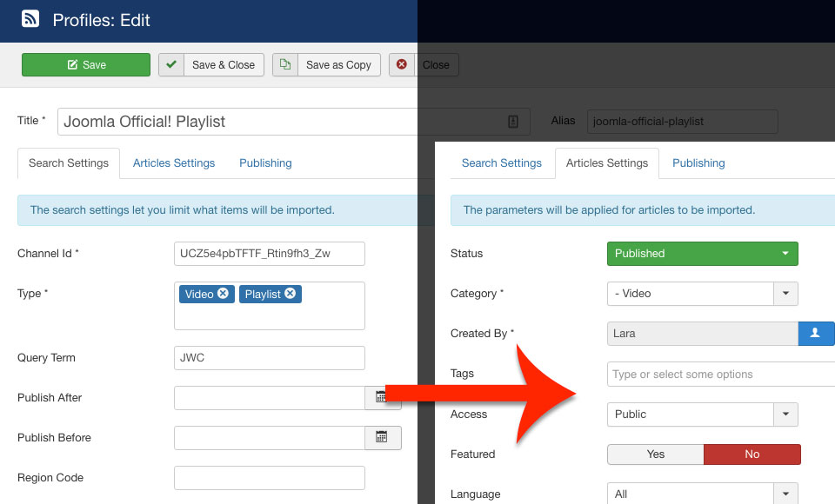Screen dimensions: 835x504
Task: Remove the Video tag from Type
Action: coord(224,293)
